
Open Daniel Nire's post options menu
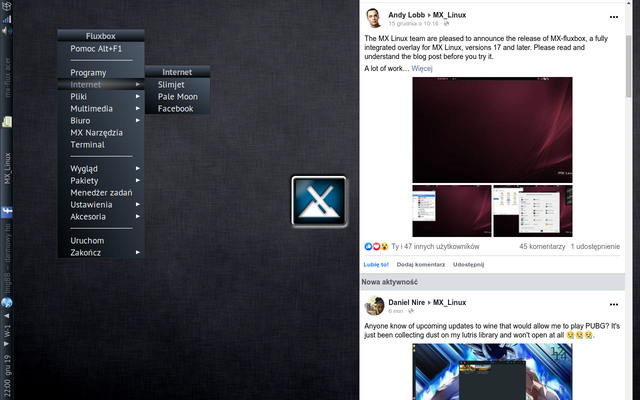tap(613, 304)
